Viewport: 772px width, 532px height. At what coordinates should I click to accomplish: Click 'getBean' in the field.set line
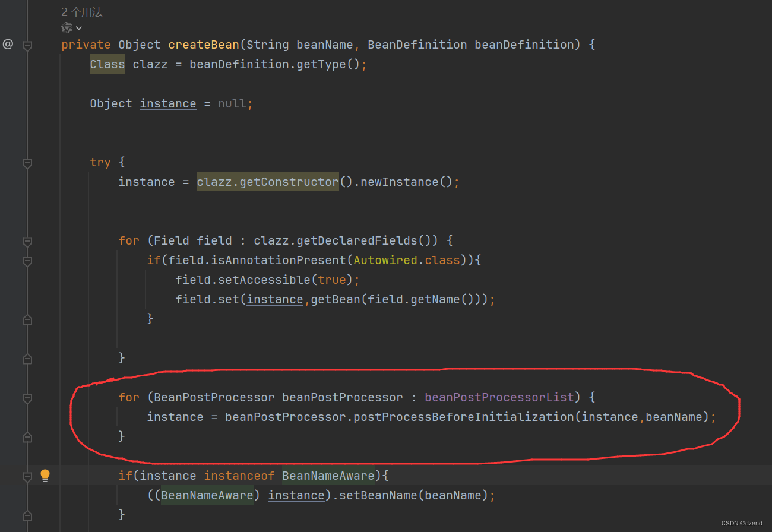[336, 299]
